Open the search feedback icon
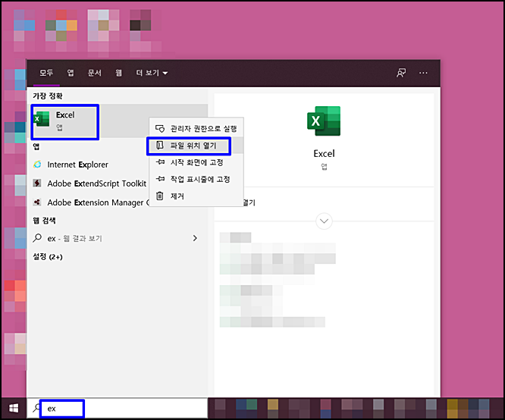Viewport: 505px width, 420px height. (401, 73)
